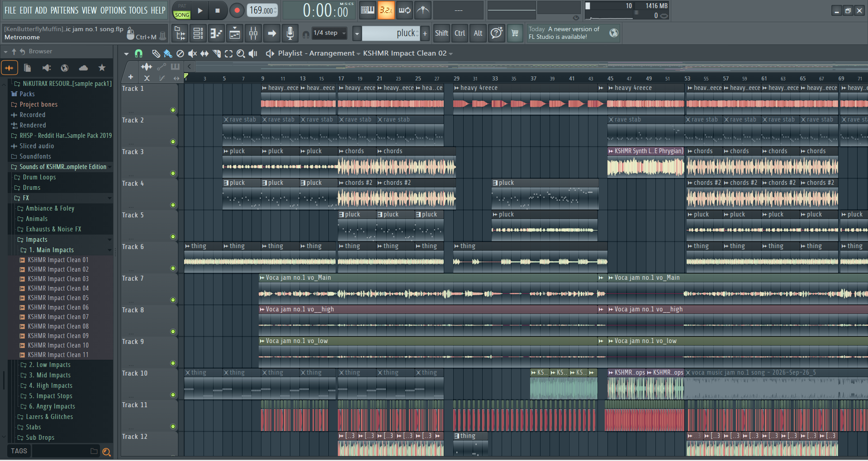
Task: Open the help question-mark hint icon
Action: [x=496, y=33]
